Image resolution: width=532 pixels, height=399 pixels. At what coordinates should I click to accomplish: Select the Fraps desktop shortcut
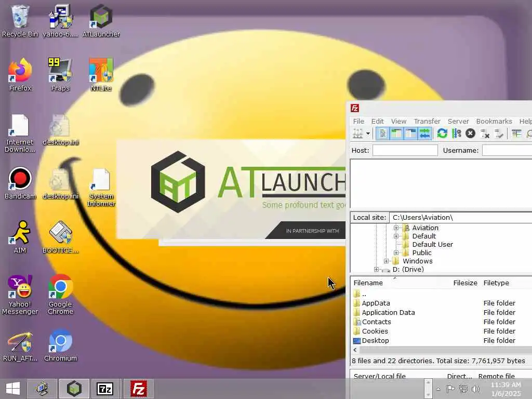pyautogui.click(x=60, y=75)
